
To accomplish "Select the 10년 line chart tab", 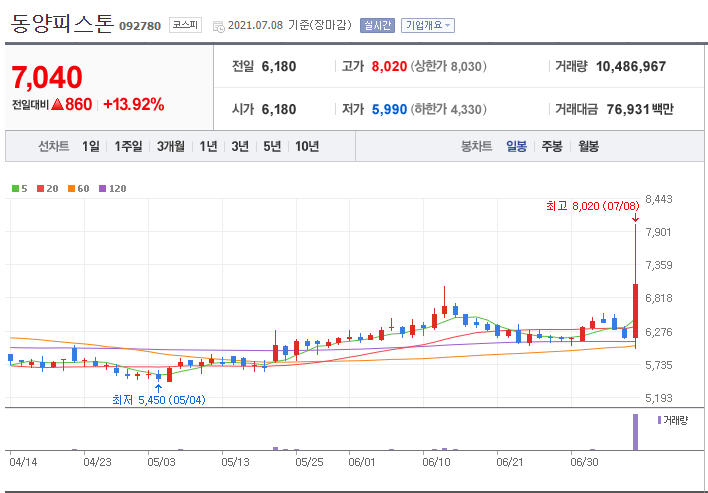I will tap(307, 146).
